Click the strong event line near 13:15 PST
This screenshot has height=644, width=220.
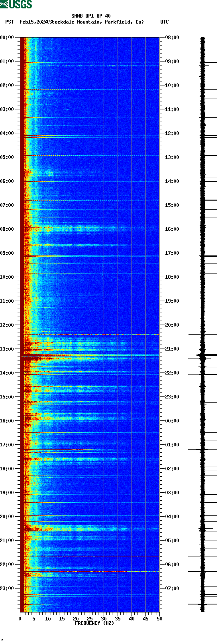[90, 355]
